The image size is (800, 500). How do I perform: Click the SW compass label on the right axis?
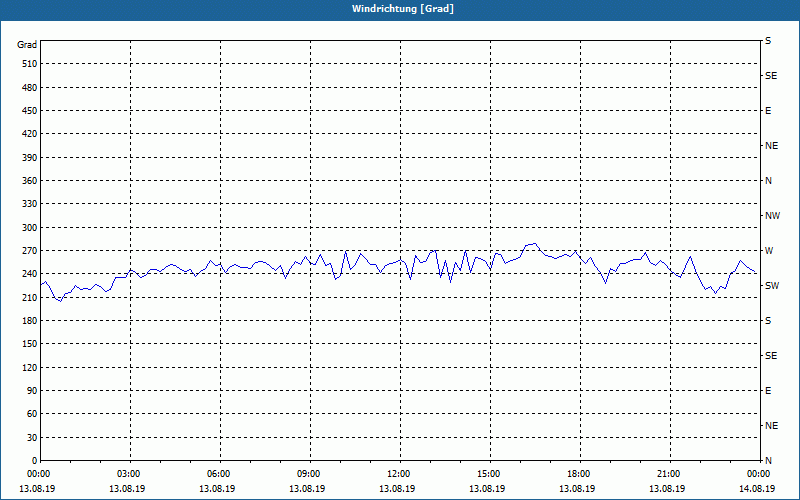(772, 286)
